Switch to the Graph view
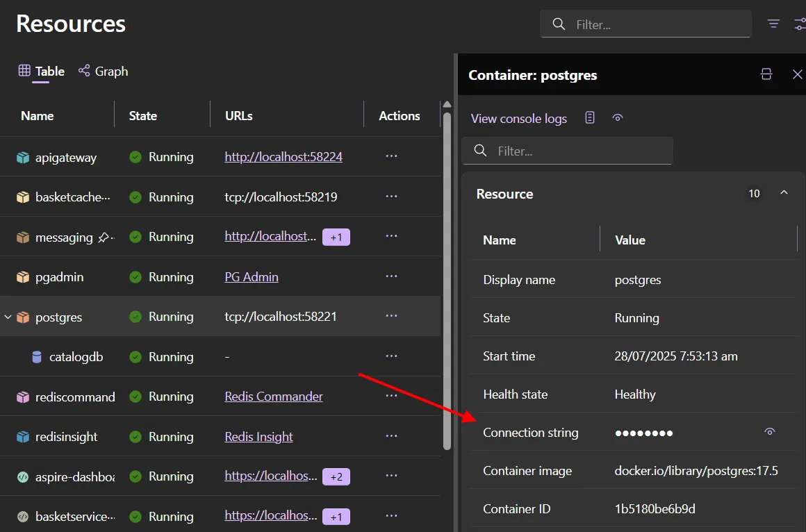Image resolution: width=806 pixels, height=532 pixels. 103,71
